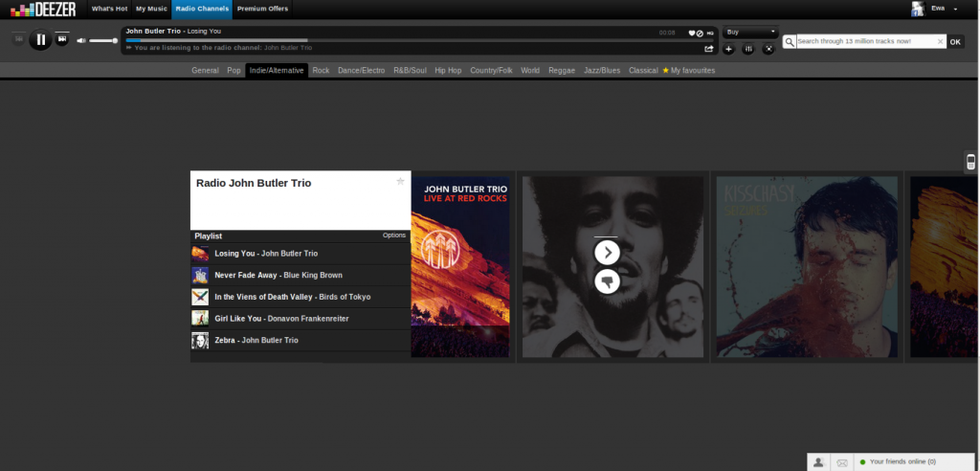The height and width of the screenshot is (471, 980).
Task: Pause the current track
Action: (40, 40)
